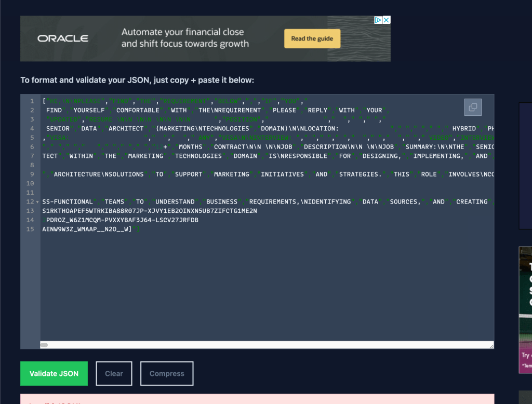Copy JSON with the editor copy icon
The image size is (532, 404).
pyautogui.click(x=473, y=107)
